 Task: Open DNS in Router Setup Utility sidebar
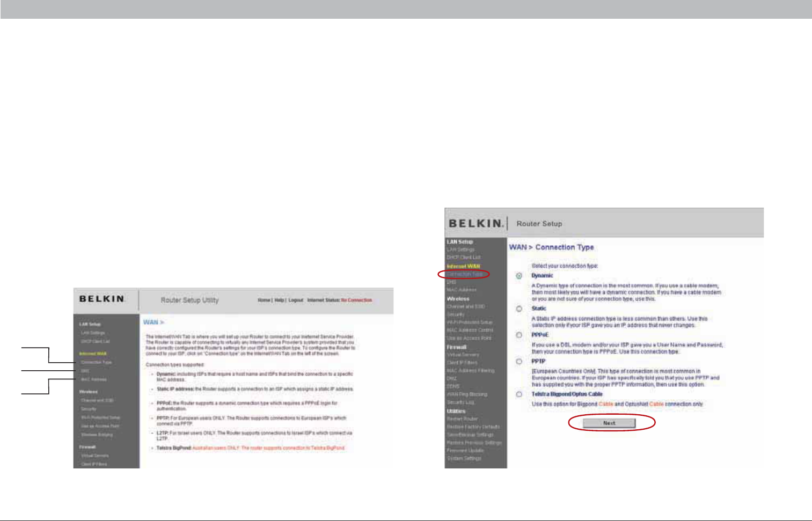coord(85,371)
